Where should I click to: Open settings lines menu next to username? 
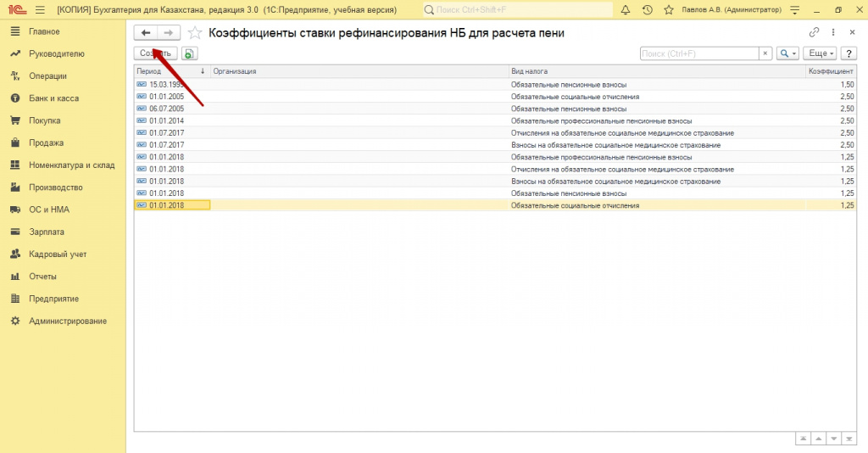pyautogui.click(x=795, y=10)
